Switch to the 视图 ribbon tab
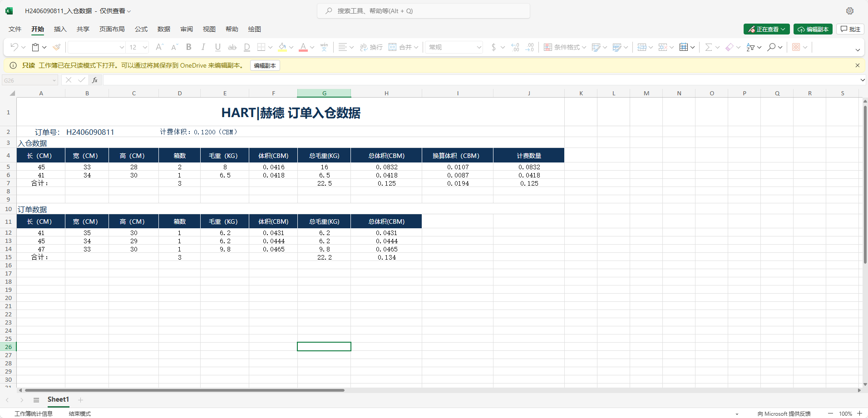Image resolution: width=868 pixels, height=418 pixels. click(x=209, y=29)
